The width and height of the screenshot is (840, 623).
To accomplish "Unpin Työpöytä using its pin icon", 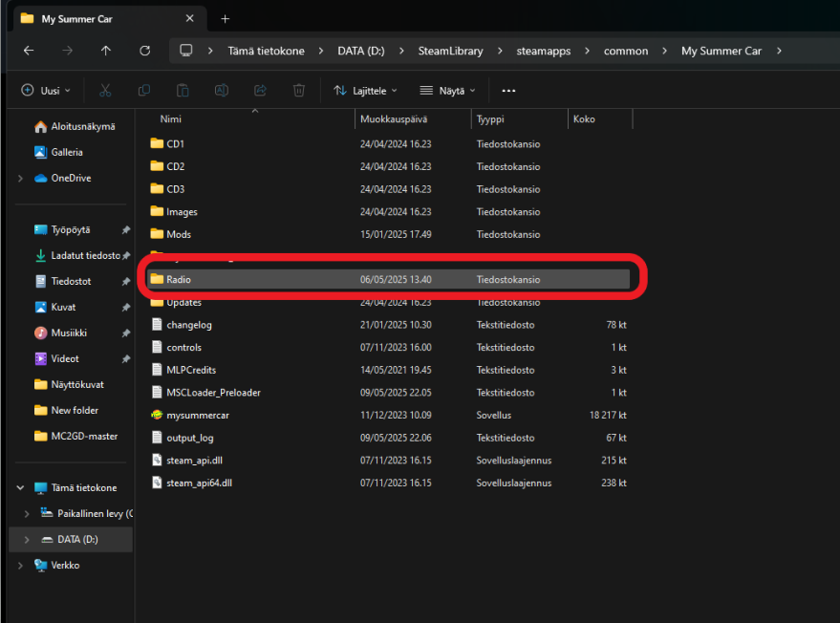I will click(126, 230).
